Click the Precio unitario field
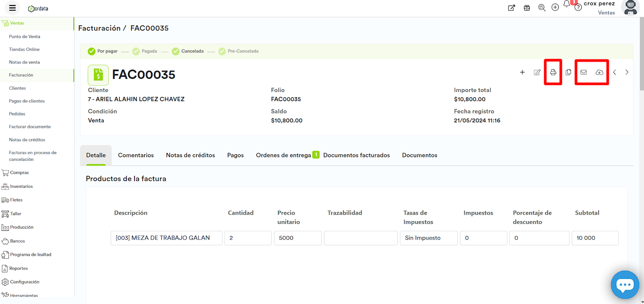Screen dimensions: 644x304 297,238
